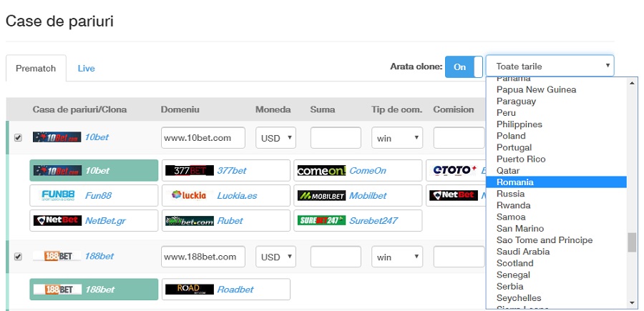Click the Roadbet logo image

(190, 290)
